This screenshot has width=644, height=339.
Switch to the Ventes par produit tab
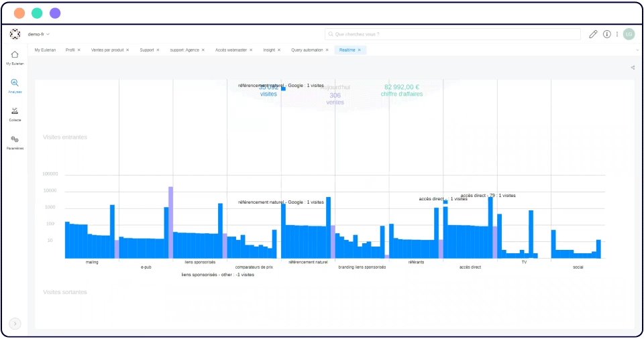(x=107, y=50)
